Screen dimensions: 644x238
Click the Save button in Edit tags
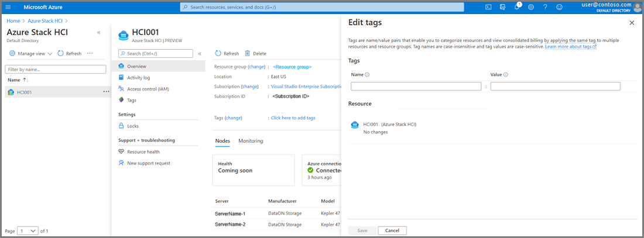pyautogui.click(x=362, y=230)
